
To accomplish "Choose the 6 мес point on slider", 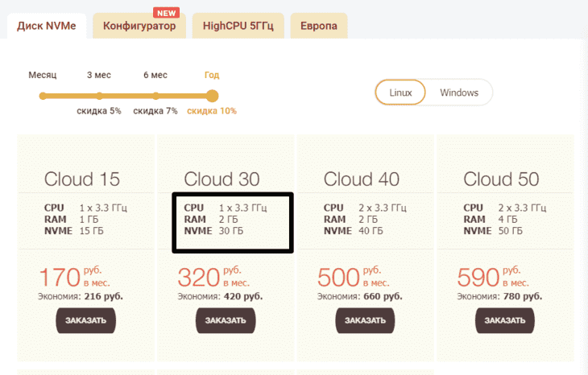I will [x=155, y=96].
